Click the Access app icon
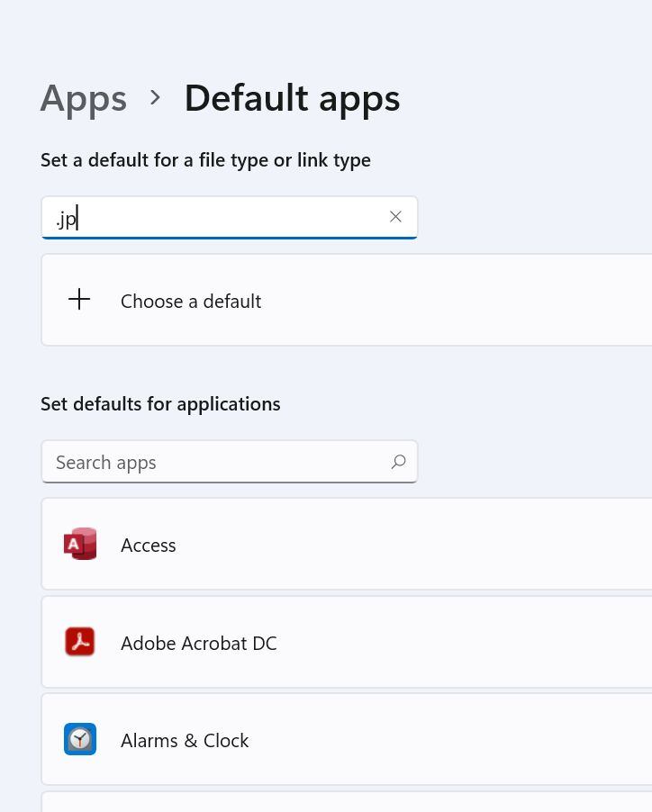The width and height of the screenshot is (652, 812). point(80,544)
